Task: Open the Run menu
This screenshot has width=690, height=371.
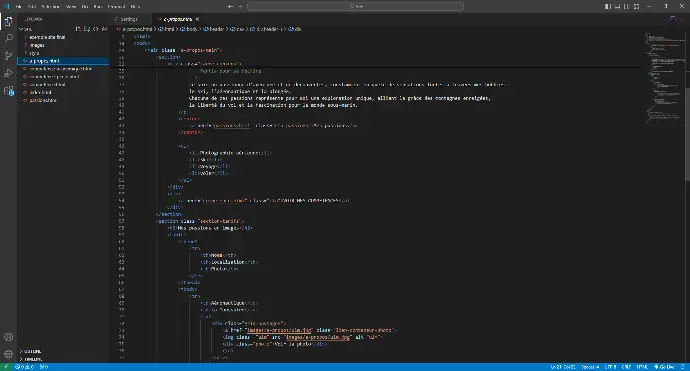Action: point(98,6)
